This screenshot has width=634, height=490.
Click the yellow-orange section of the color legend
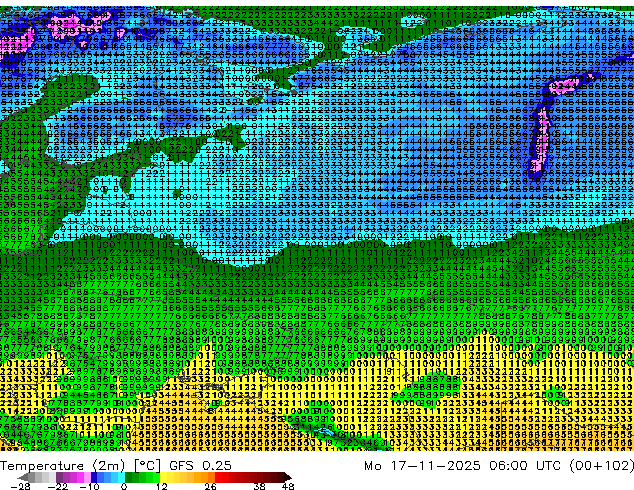point(187,477)
